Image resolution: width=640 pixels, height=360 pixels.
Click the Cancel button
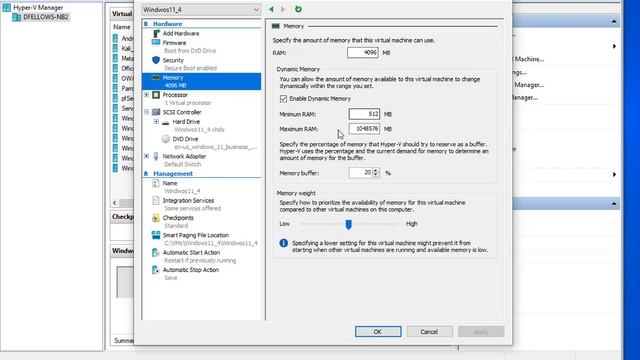[x=429, y=332]
